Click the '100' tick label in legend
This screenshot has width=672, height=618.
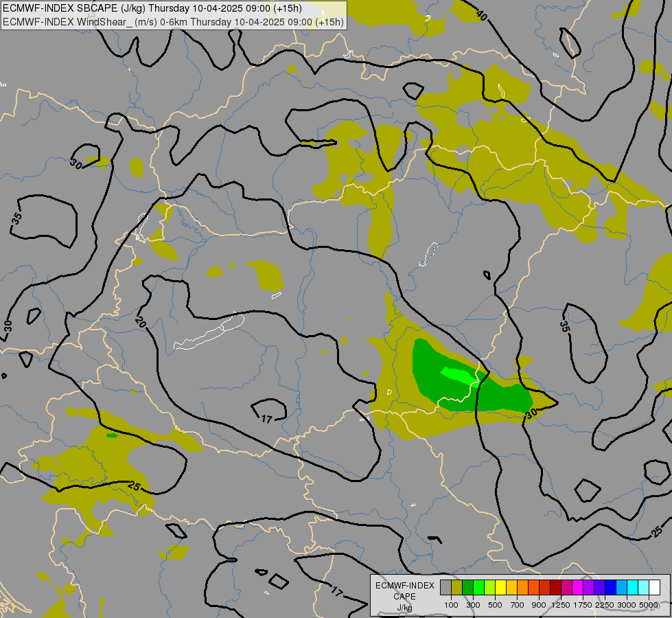pos(451,605)
